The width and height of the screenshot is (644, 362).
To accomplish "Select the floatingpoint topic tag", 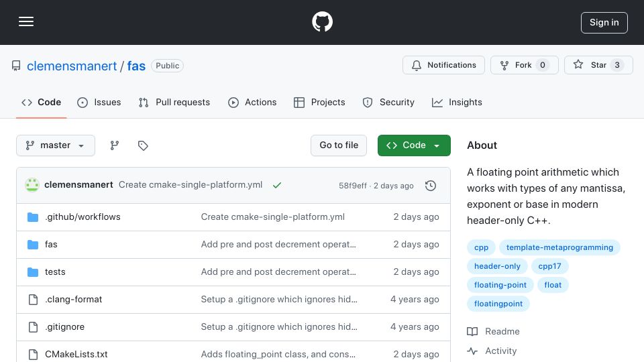I will (498, 304).
